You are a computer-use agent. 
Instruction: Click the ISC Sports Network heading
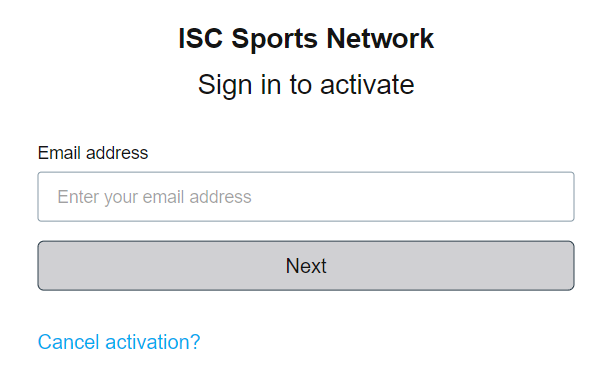[306, 38]
